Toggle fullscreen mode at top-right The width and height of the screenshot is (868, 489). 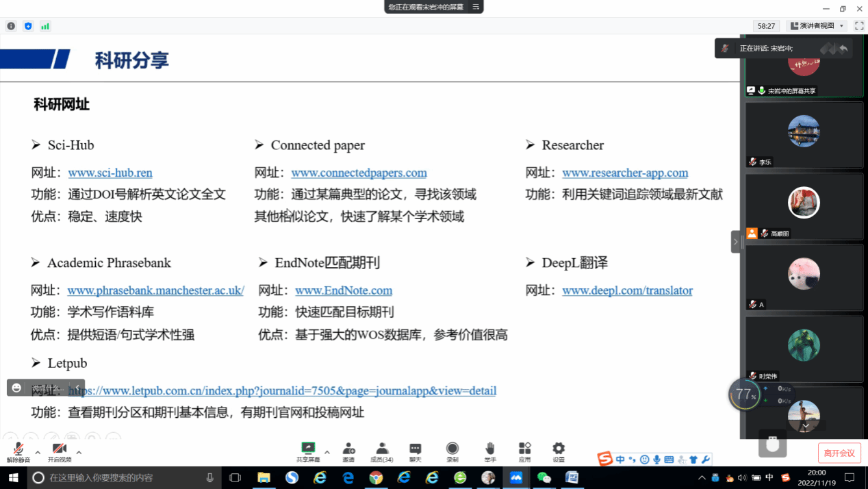click(x=859, y=26)
